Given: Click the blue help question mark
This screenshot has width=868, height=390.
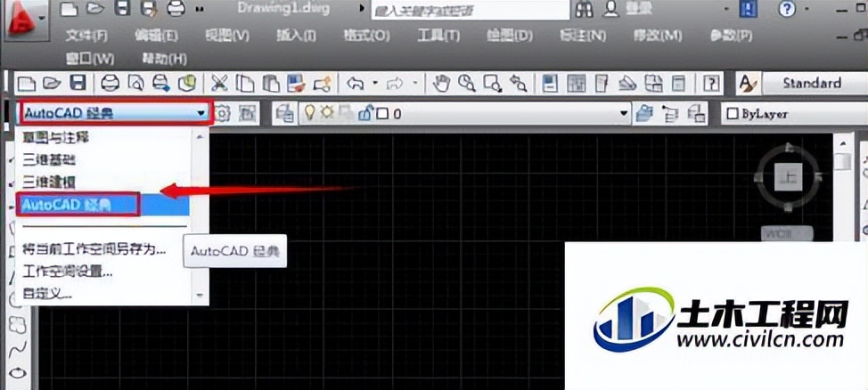Looking at the screenshot, I should tap(787, 9).
